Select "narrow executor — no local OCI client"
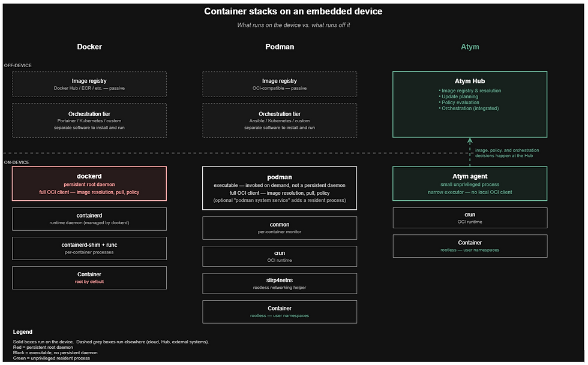Image resolution: width=588 pixels, height=365 pixels. point(470,192)
